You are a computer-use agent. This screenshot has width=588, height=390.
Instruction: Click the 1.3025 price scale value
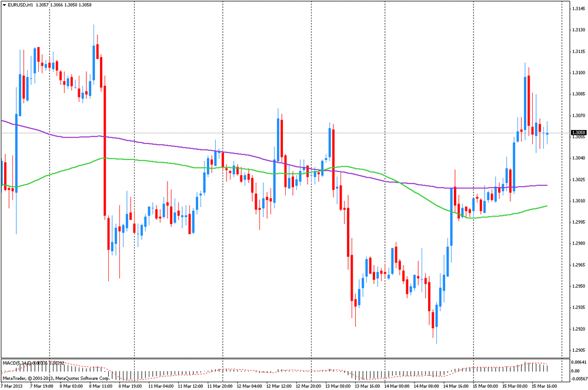click(579, 179)
